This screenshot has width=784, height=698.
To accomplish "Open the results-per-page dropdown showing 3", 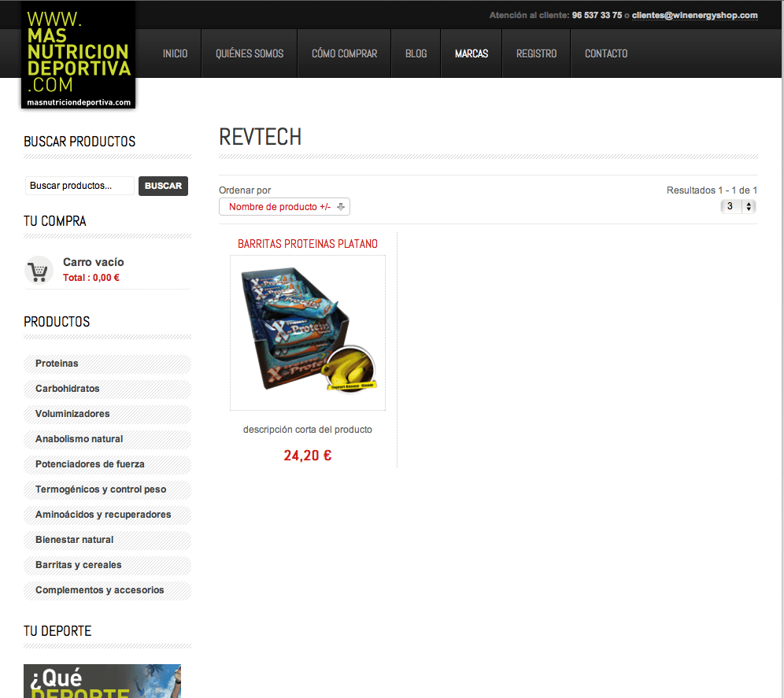I will 738,206.
